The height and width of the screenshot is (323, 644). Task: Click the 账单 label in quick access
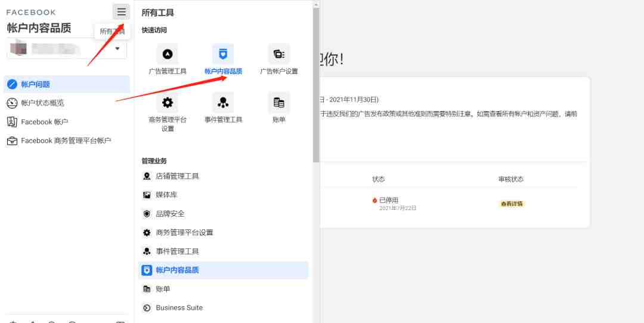tap(279, 120)
